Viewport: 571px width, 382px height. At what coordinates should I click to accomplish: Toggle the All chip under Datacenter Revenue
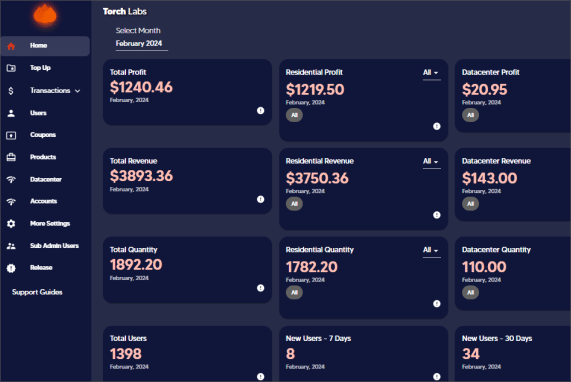[470, 204]
